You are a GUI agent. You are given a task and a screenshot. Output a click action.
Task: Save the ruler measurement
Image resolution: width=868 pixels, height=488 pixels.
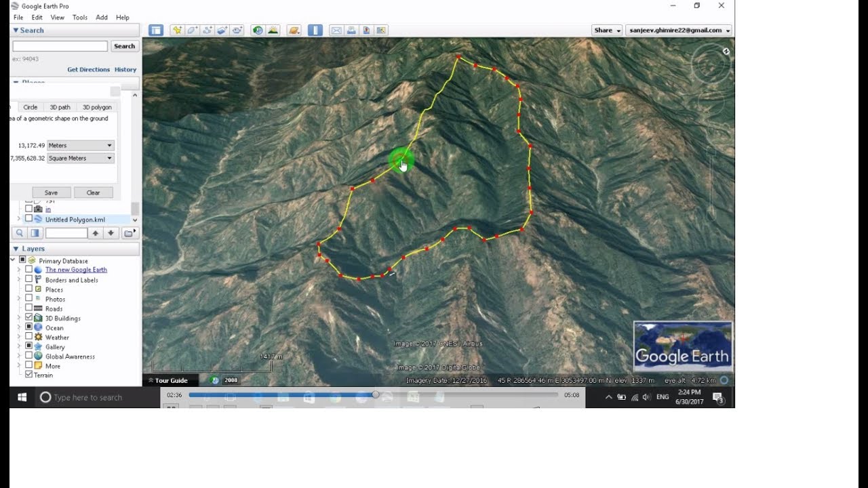pyautogui.click(x=51, y=192)
